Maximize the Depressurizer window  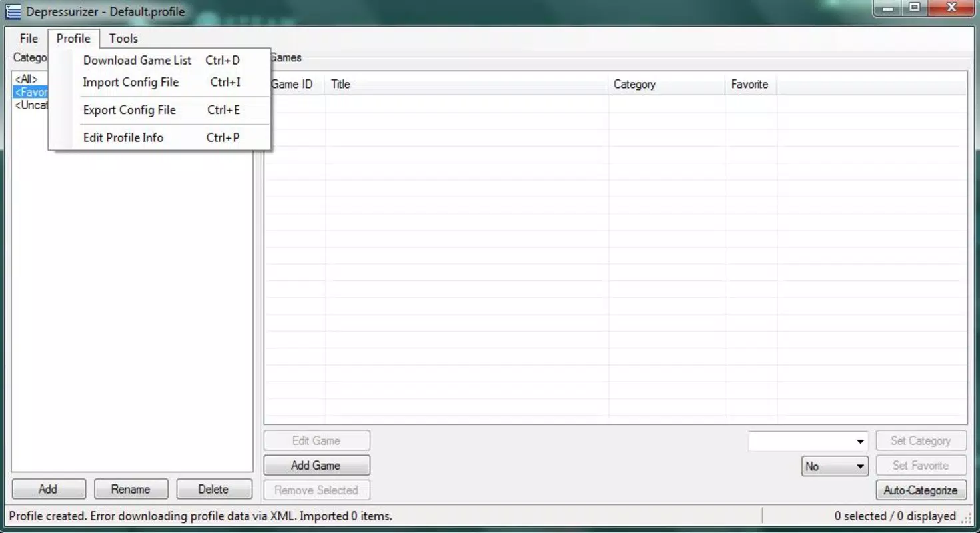click(915, 8)
